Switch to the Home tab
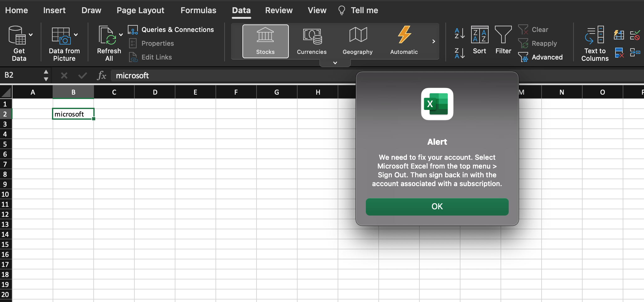The width and height of the screenshot is (644, 302). [x=17, y=10]
